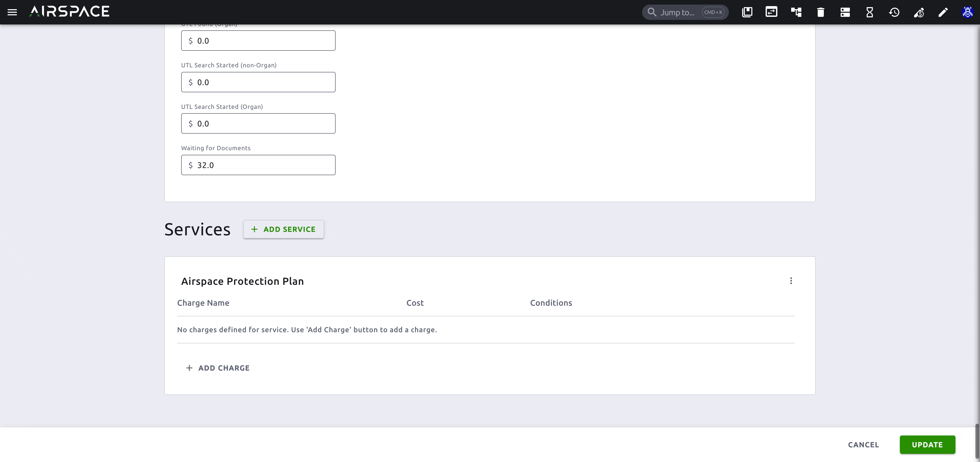Viewport: 980px width, 462px height.
Task: Click the page vertical scrollbar thumb
Action: coord(977,441)
